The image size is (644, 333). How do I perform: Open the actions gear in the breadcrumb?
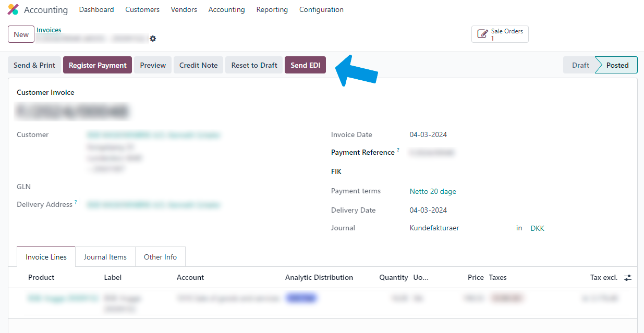(153, 38)
